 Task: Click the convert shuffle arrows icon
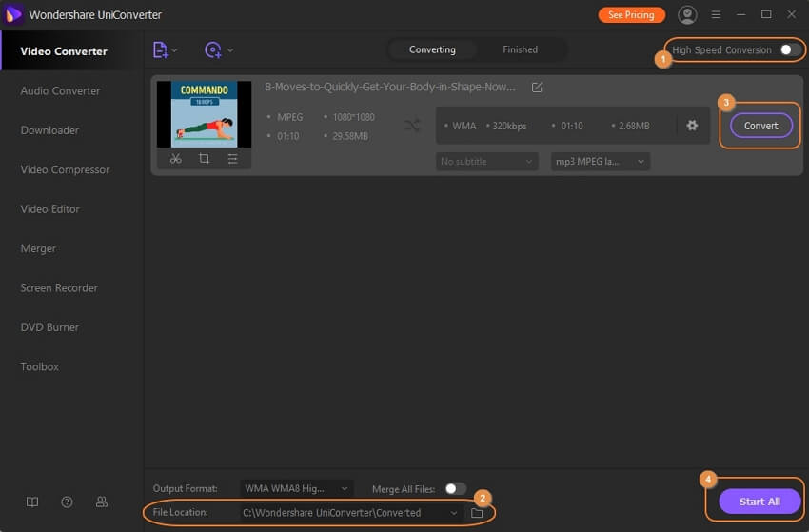coord(412,126)
